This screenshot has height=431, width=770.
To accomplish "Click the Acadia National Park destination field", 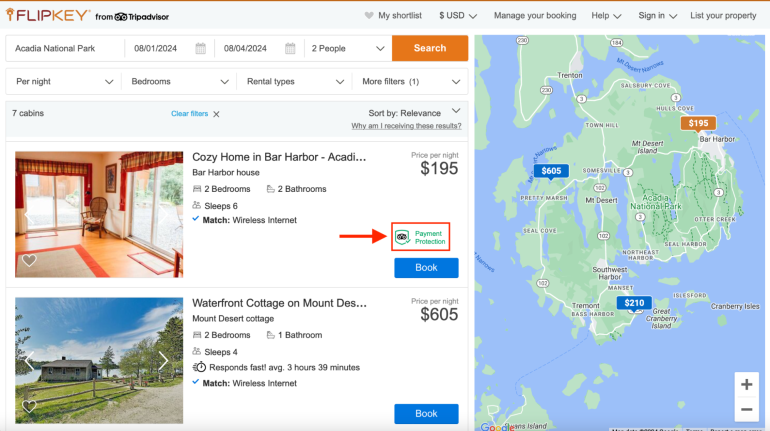I will tap(65, 48).
